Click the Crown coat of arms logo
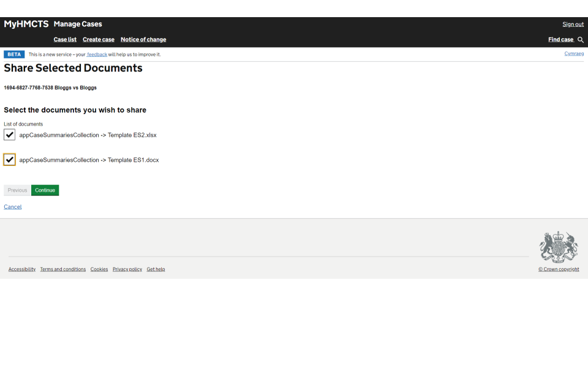Image resolution: width=588 pixels, height=392 pixels. (x=558, y=247)
